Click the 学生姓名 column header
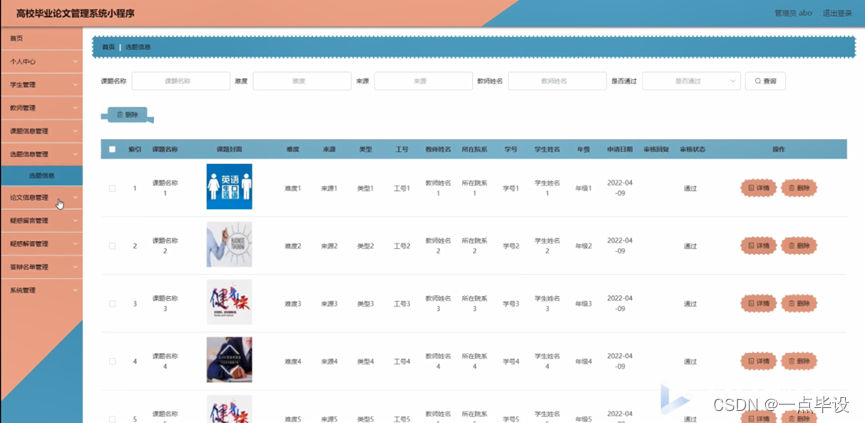The width and height of the screenshot is (865, 423). (547, 149)
